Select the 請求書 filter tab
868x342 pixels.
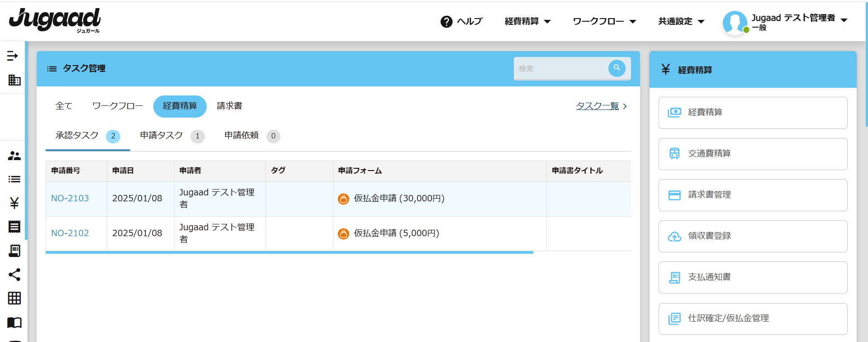[229, 106]
